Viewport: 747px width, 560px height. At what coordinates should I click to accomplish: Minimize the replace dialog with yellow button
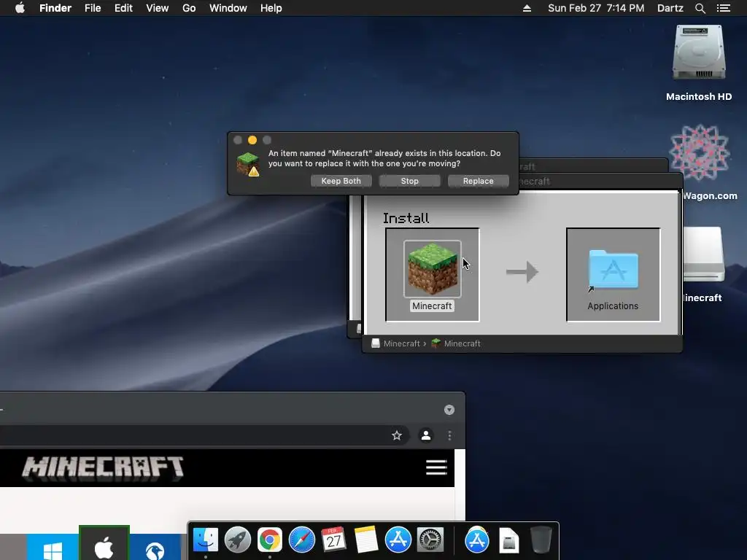click(252, 140)
